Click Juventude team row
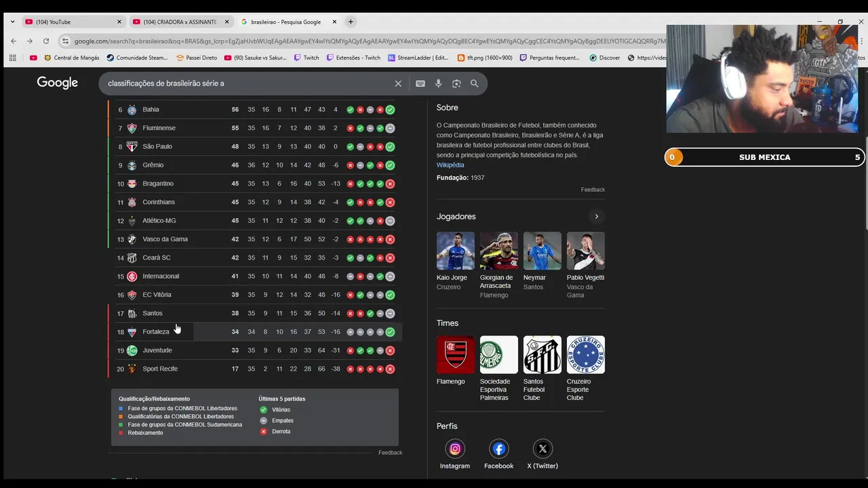Image resolution: width=868 pixels, height=488 pixels. 255,350
